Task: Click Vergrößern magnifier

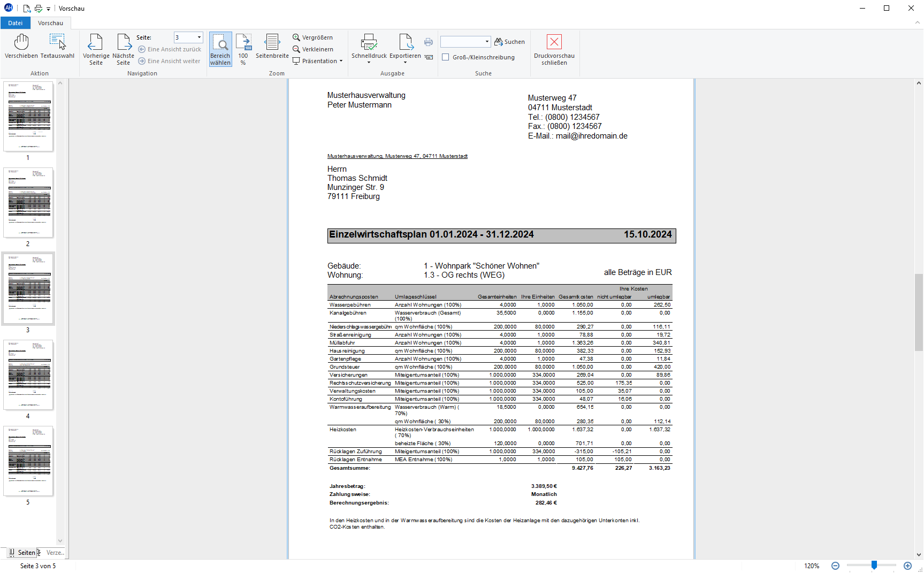Action: (x=313, y=37)
